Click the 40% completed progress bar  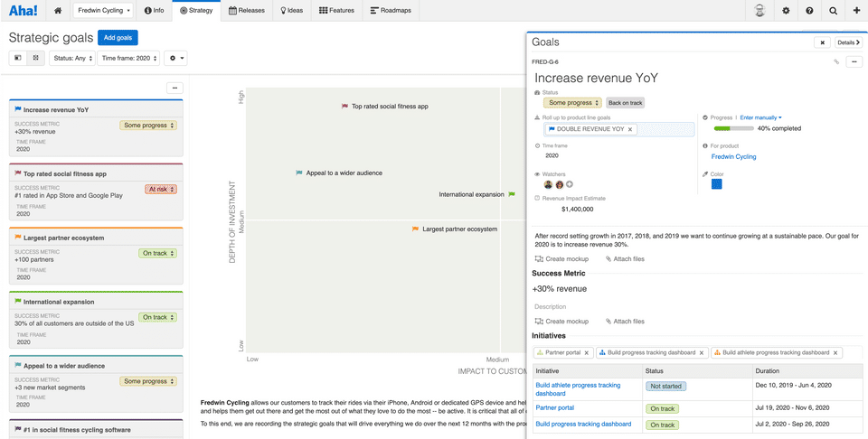click(x=733, y=128)
